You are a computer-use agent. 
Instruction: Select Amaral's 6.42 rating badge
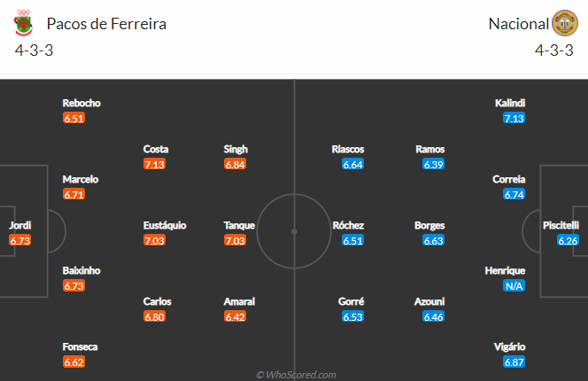pos(235,317)
